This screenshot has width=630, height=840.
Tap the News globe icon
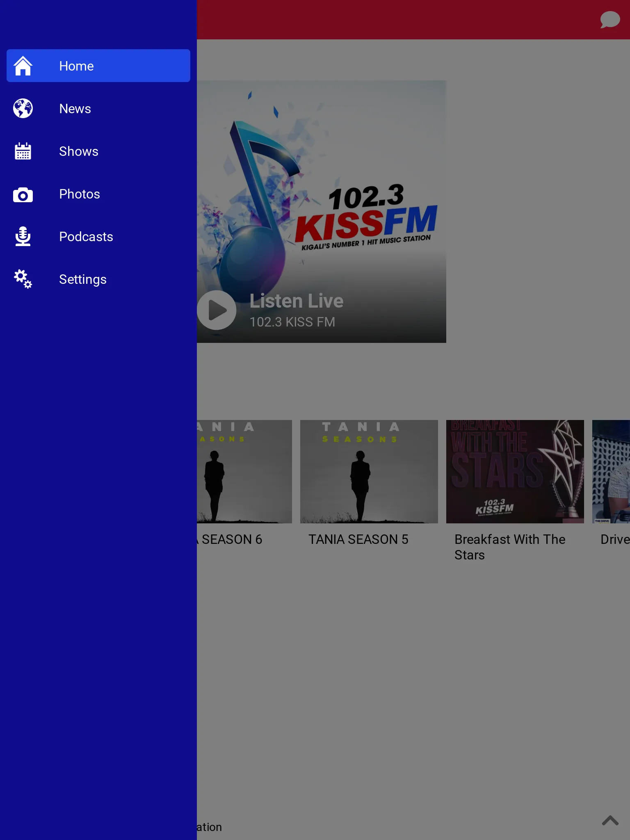point(23,108)
